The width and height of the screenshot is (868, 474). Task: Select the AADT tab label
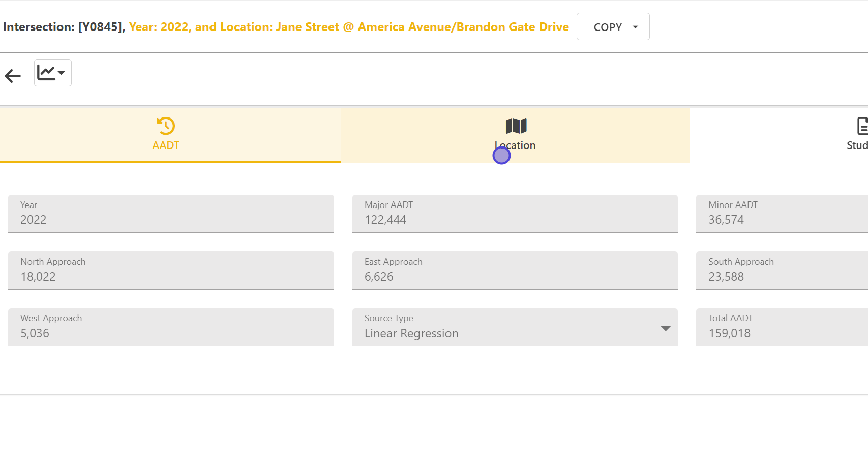click(166, 145)
